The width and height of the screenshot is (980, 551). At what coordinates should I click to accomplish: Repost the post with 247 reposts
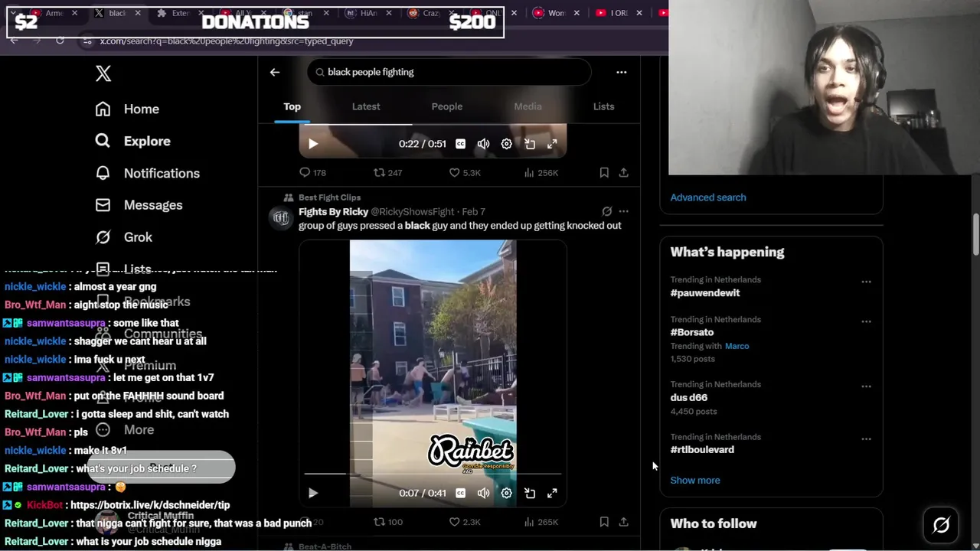[x=387, y=173]
